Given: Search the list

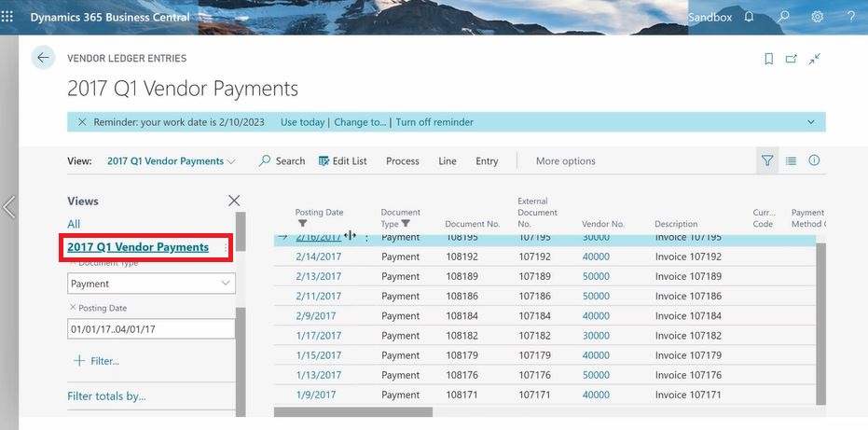Looking at the screenshot, I should click(x=282, y=160).
